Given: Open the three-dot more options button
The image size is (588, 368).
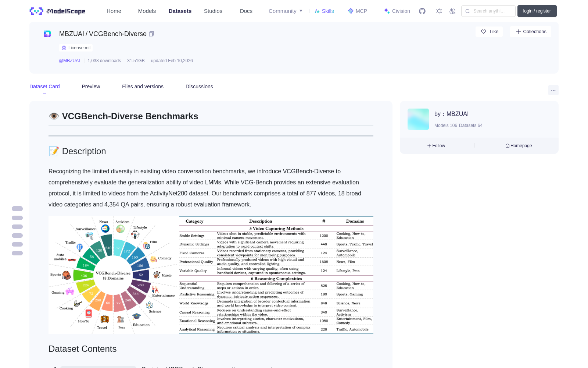Looking at the screenshot, I should [x=553, y=90].
